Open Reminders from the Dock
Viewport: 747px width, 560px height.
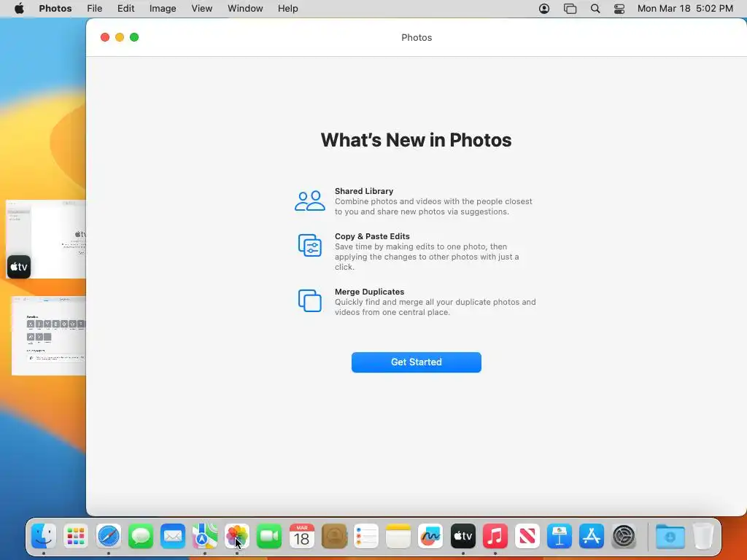point(366,537)
